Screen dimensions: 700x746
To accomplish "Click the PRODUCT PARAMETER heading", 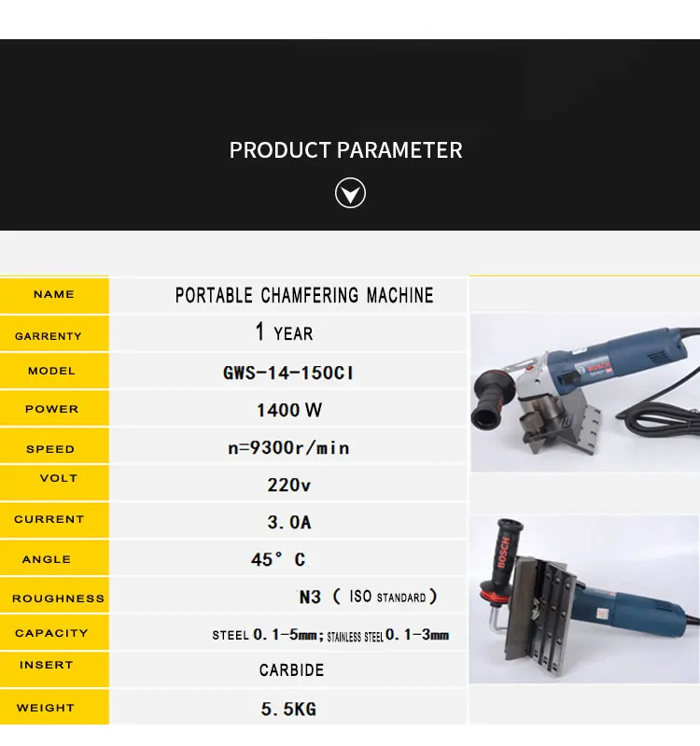I will click(345, 150).
